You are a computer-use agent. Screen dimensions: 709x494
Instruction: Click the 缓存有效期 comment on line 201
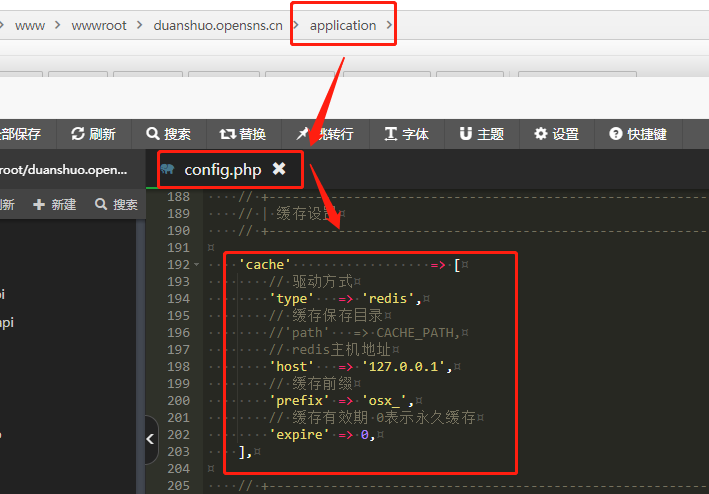click(372, 418)
